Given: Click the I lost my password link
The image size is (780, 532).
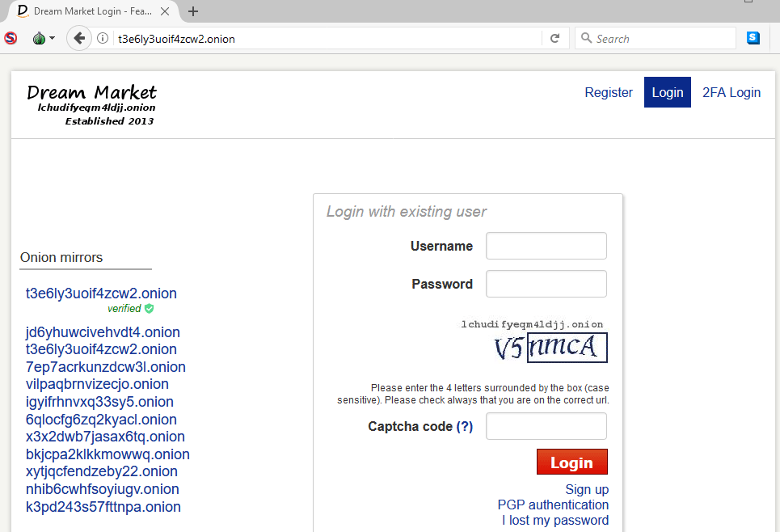Looking at the screenshot, I should pyautogui.click(x=555, y=520).
